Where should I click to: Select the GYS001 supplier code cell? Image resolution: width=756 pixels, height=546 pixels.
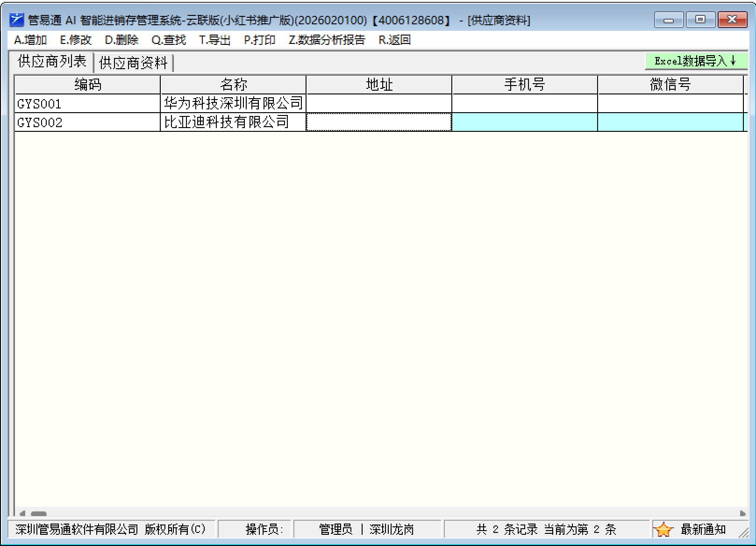coord(87,103)
